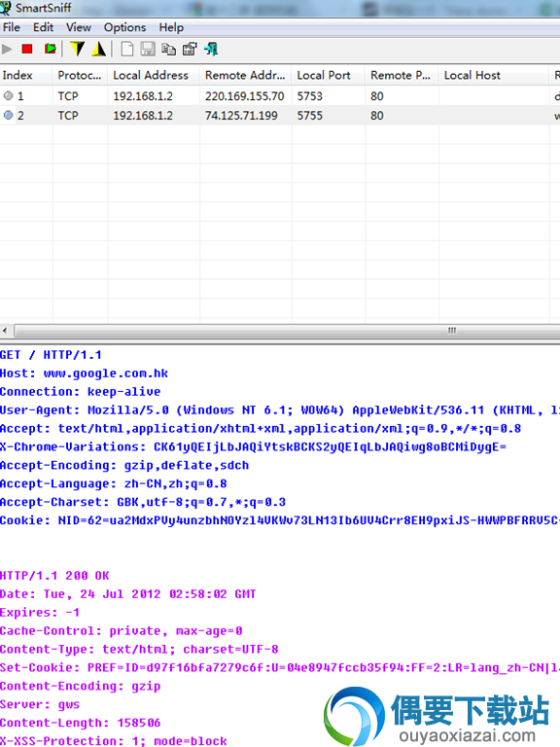Click the 'Host: www.google.com.hk' line
The height and width of the screenshot is (747, 560).
coord(84,373)
